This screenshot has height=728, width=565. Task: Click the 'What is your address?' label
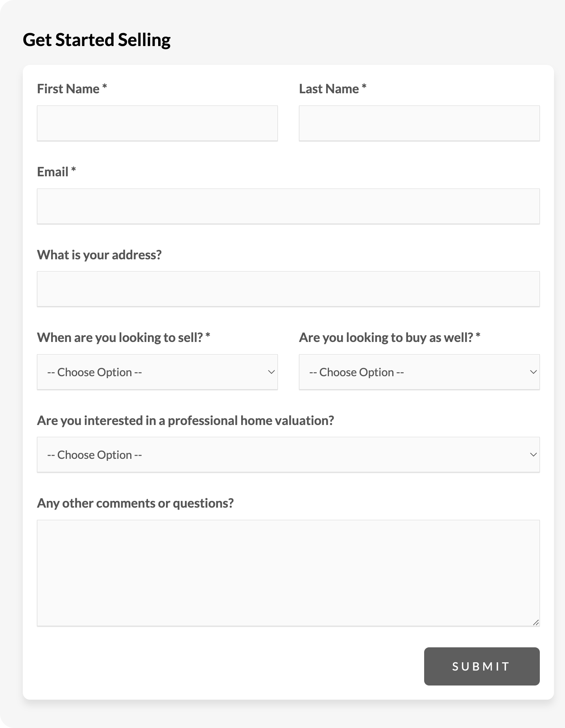(99, 255)
